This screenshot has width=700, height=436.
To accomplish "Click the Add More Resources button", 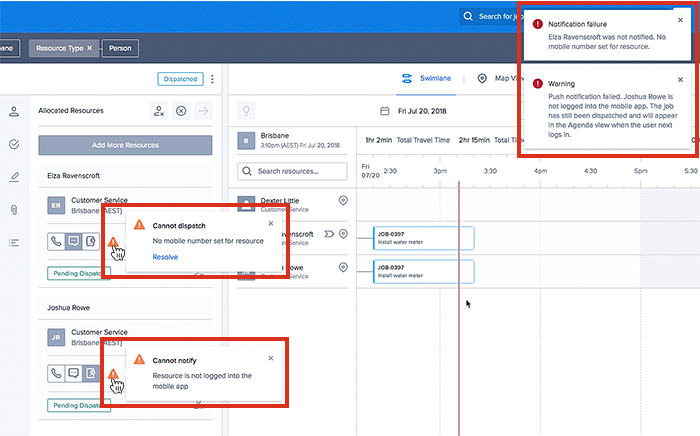I will click(125, 145).
